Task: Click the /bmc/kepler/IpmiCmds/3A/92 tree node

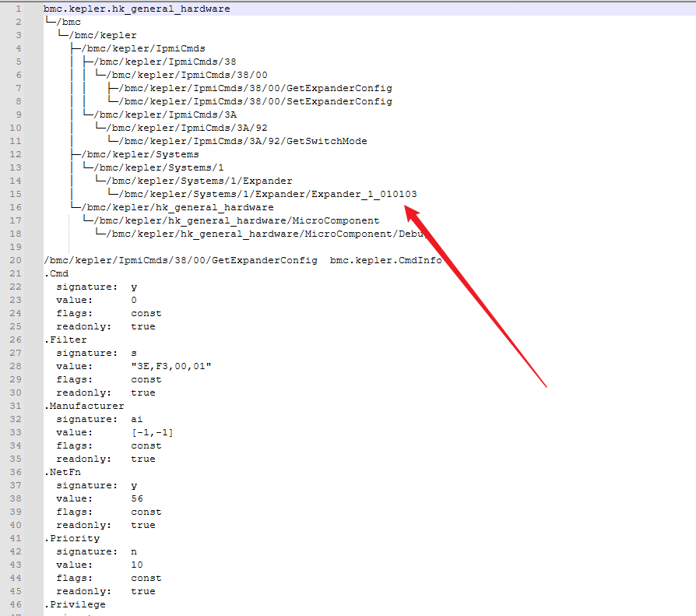Action: 188,128
